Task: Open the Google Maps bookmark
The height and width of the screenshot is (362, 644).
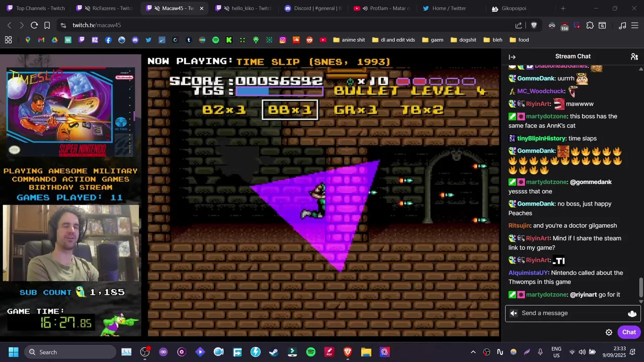Action: [28, 40]
